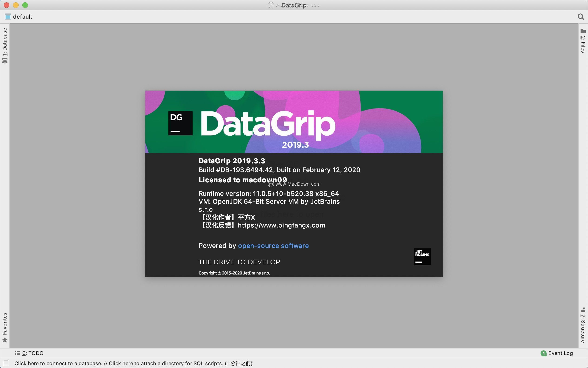
Task: Open the Event Log panel
Action: pyautogui.click(x=557, y=353)
